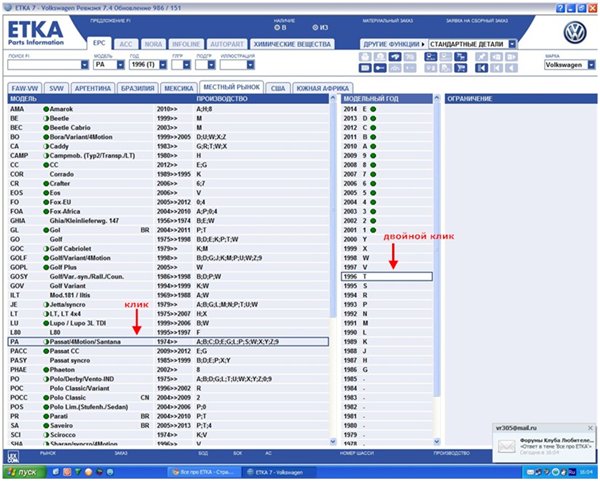
Task: Select the Amarok model row
Action: pos(168,109)
